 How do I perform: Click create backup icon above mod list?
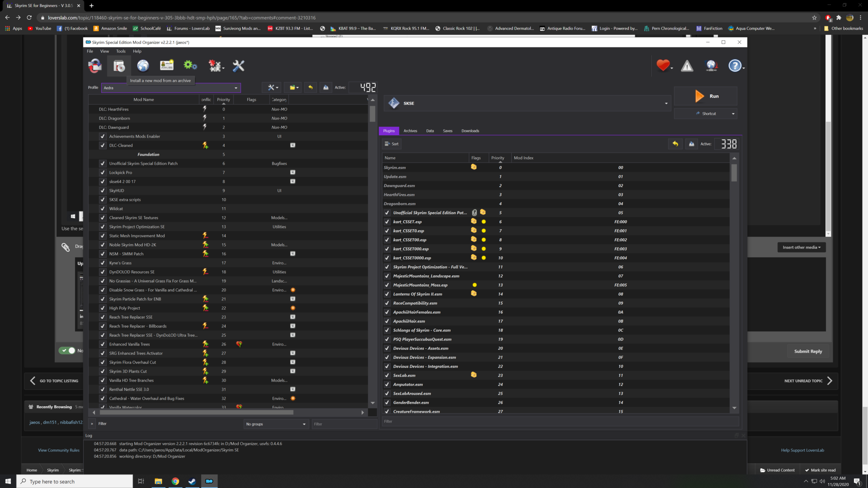(326, 88)
